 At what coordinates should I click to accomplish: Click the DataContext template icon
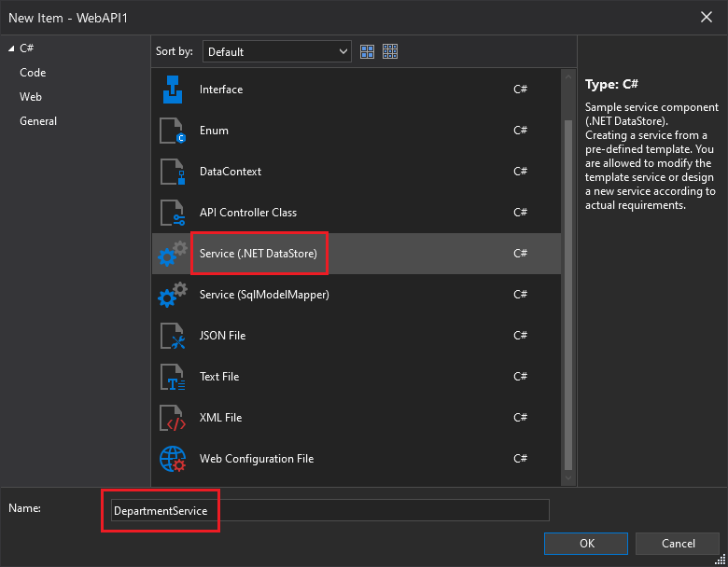[x=173, y=172]
